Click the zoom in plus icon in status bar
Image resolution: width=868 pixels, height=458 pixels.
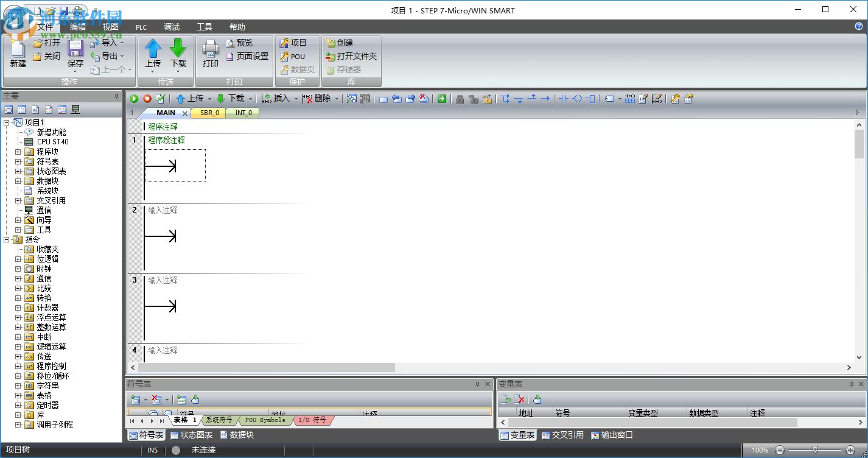[850, 450]
